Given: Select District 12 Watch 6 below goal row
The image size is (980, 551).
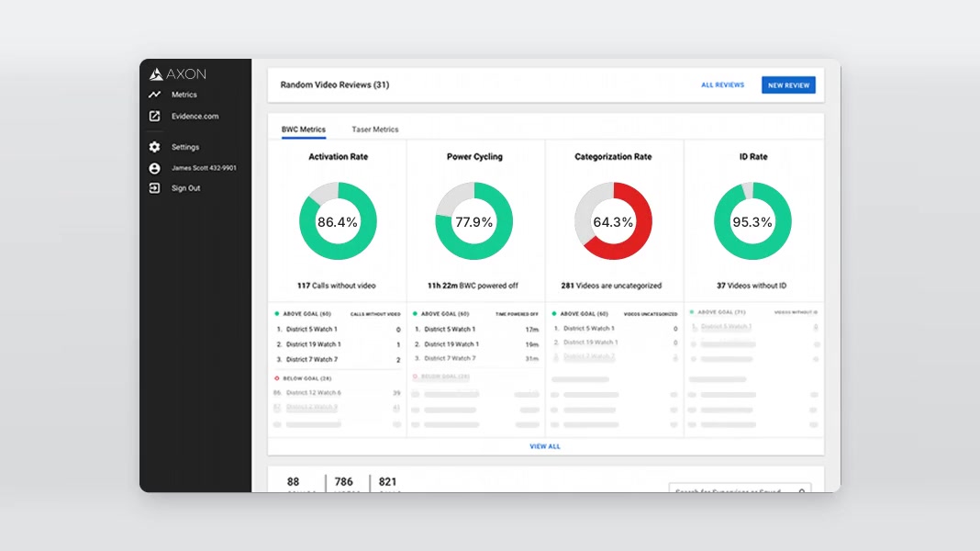Looking at the screenshot, I should click(x=338, y=393).
